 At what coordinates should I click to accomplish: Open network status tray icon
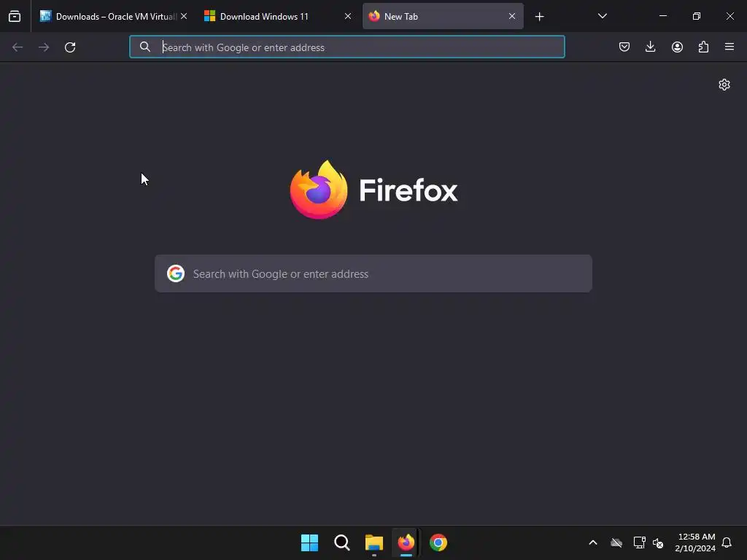[x=639, y=542]
